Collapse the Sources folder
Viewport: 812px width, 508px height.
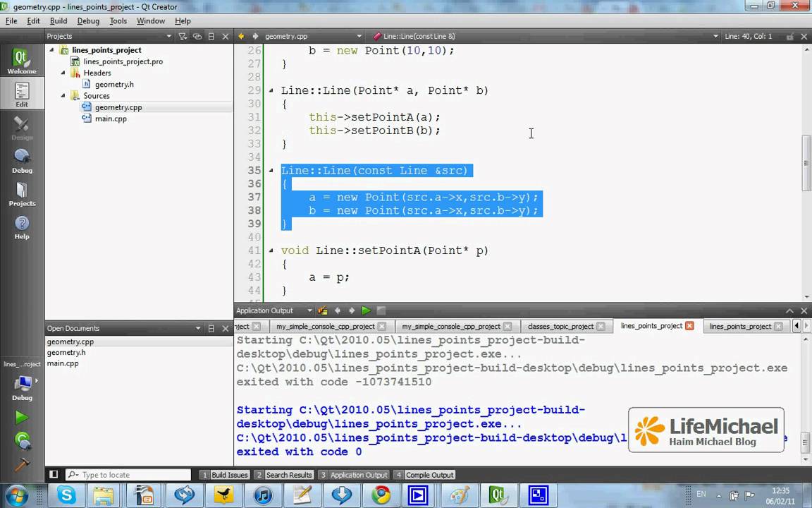click(63, 95)
